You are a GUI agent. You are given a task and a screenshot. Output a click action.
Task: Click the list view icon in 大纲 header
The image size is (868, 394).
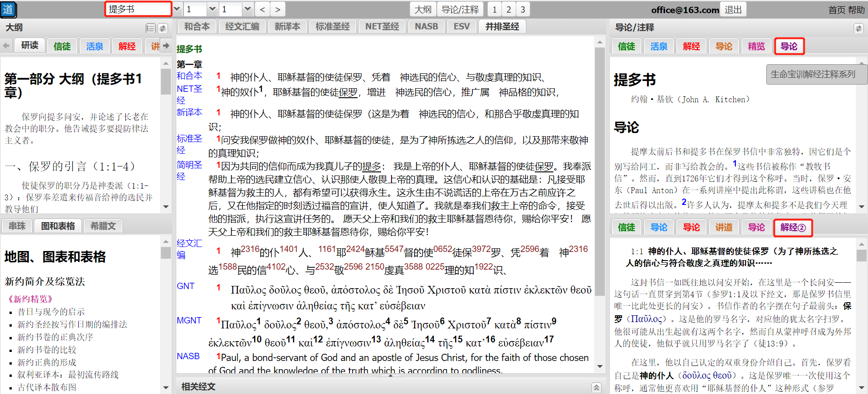click(151, 28)
